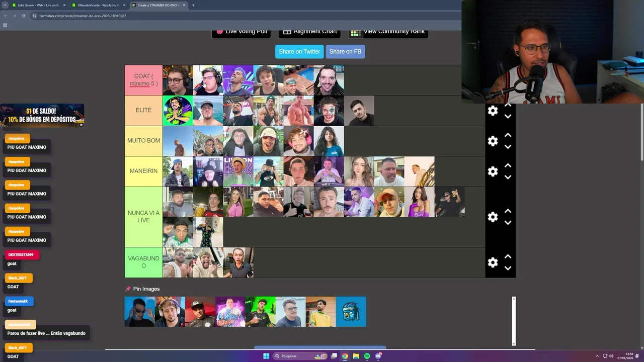Image resolution: width=644 pixels, height=362 pixels.
Task: Open Task View from taskbar
Action: tap(334, 356)
